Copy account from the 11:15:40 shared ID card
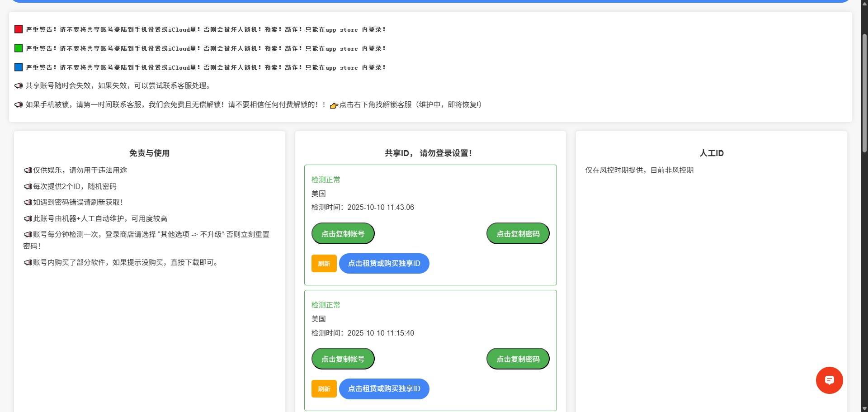Screen dimensions: 868x412 tap(343, 359)
